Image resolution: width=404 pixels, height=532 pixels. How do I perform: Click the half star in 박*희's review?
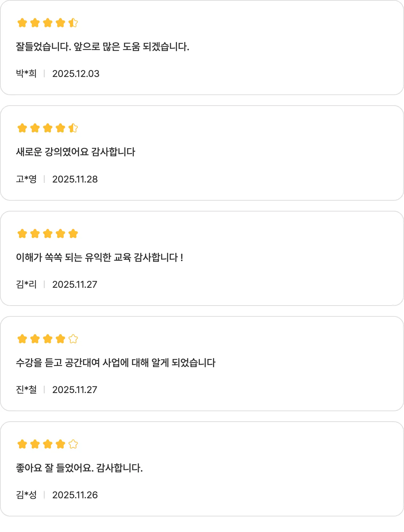[73, 23]
